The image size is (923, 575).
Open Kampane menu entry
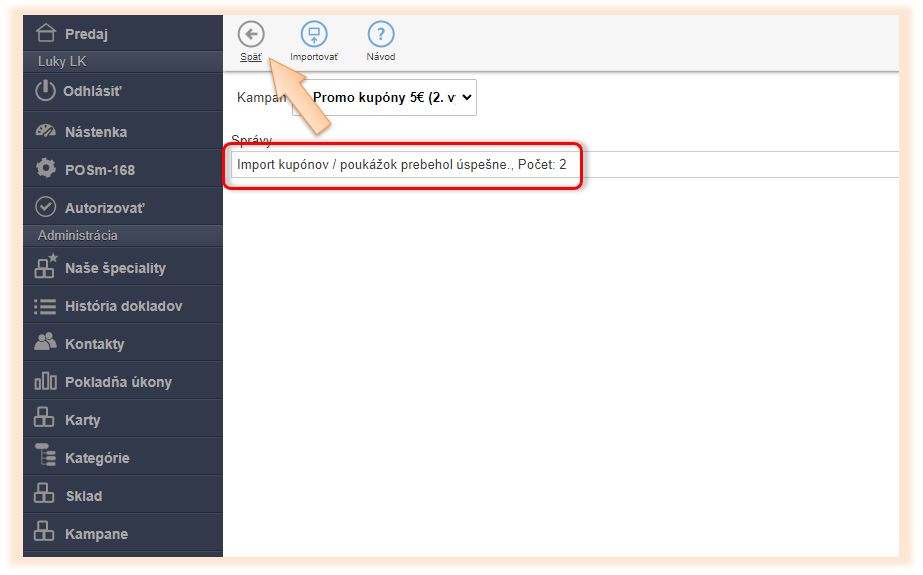pyautogui.click(x=96, y=534)
